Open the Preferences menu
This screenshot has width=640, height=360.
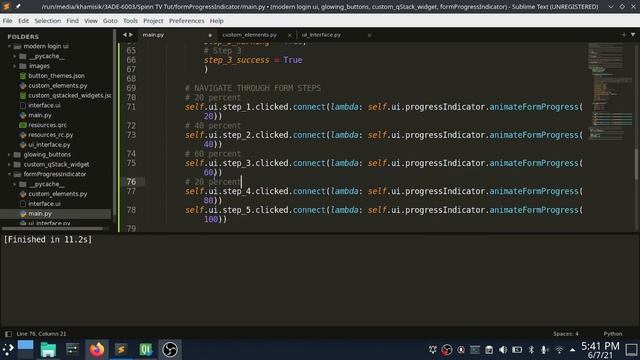pyautogui.click(x=187, y=21)
